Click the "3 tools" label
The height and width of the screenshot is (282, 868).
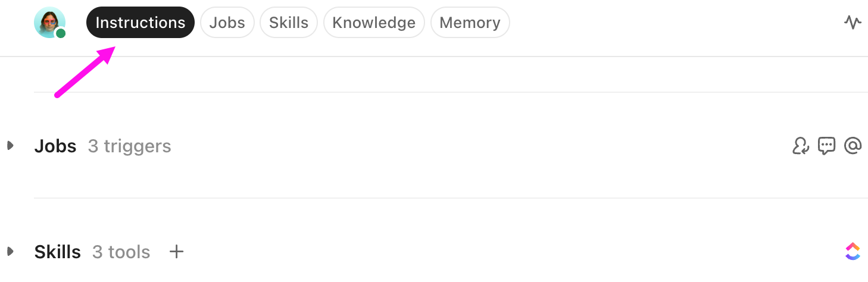pos(121,252)
